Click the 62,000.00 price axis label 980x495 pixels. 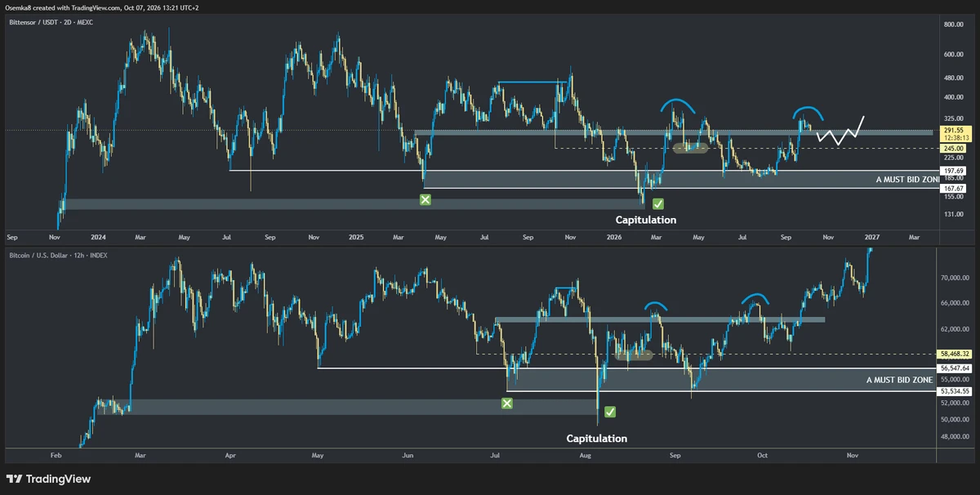955,329
